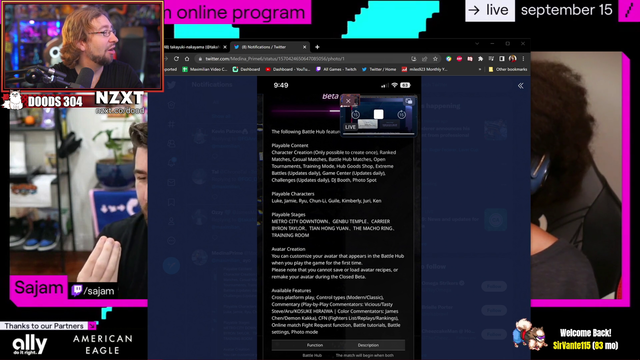Seek using the picture-in-picture progress bar
Image resolution: width=640 pixels, height=360 pixels.
[378, 134]
